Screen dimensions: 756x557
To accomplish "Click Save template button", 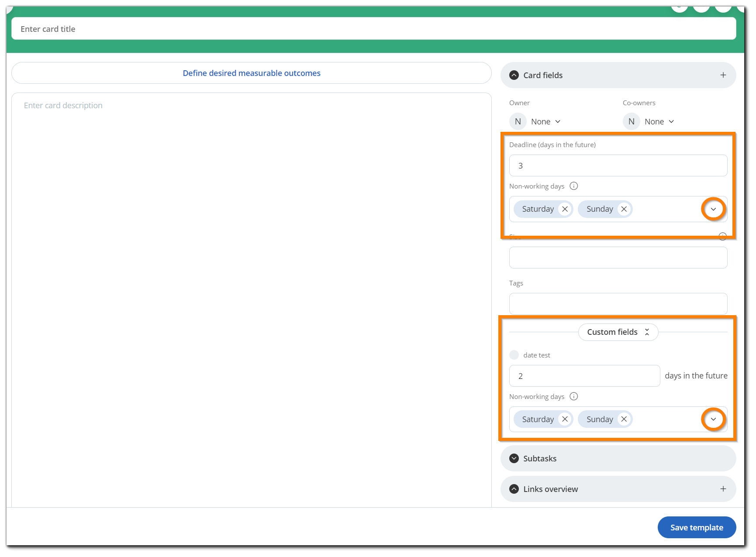I will point(697,527).
